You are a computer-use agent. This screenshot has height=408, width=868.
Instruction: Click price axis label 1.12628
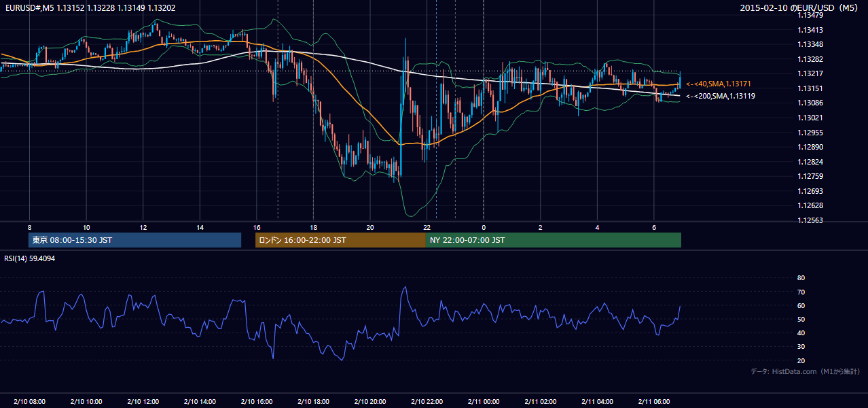(x=810, y=205)
